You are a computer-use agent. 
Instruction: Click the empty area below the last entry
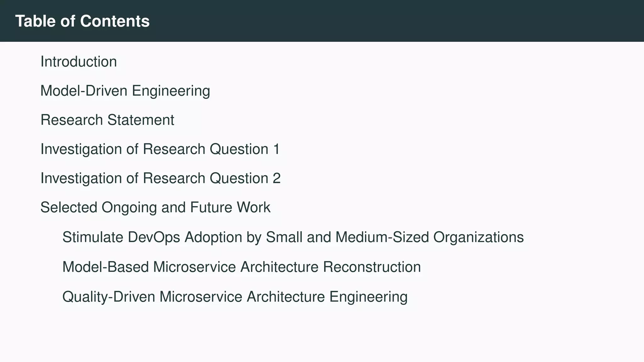tap(314, 333)
